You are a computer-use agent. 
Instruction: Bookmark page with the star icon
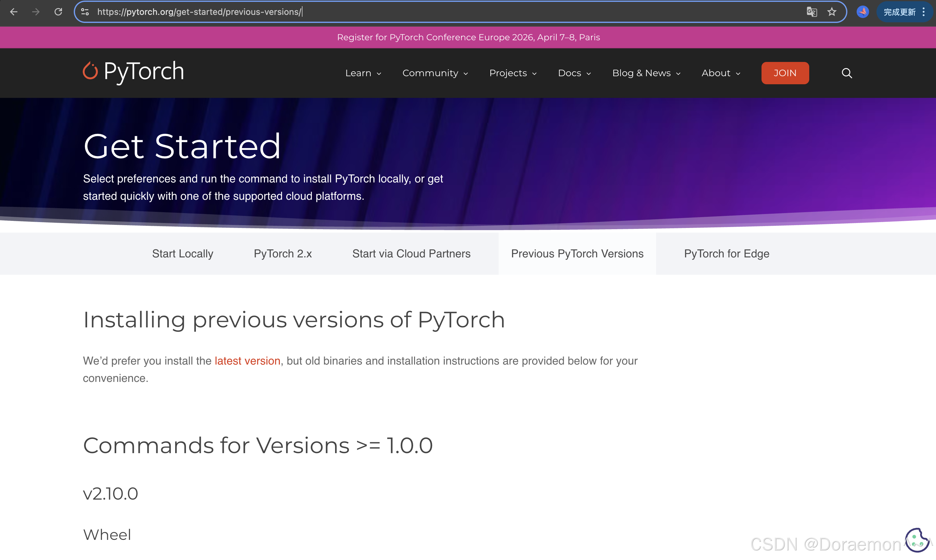[x=832, y=12]
